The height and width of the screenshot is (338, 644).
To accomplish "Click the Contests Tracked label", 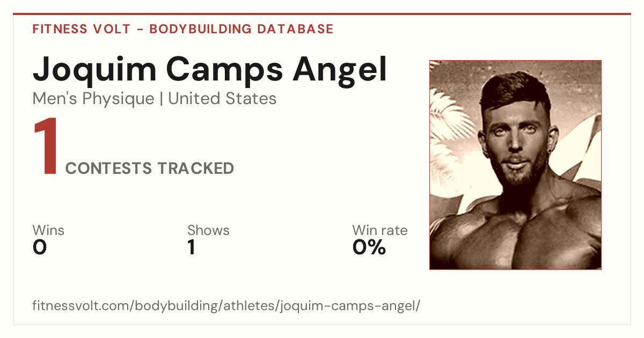I will 150,168.
